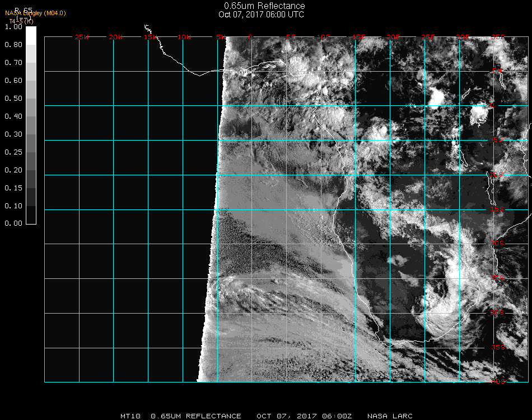Select the 25S latitude label
The width and height of the screenshot is (532, 420).
click(497, 278)
